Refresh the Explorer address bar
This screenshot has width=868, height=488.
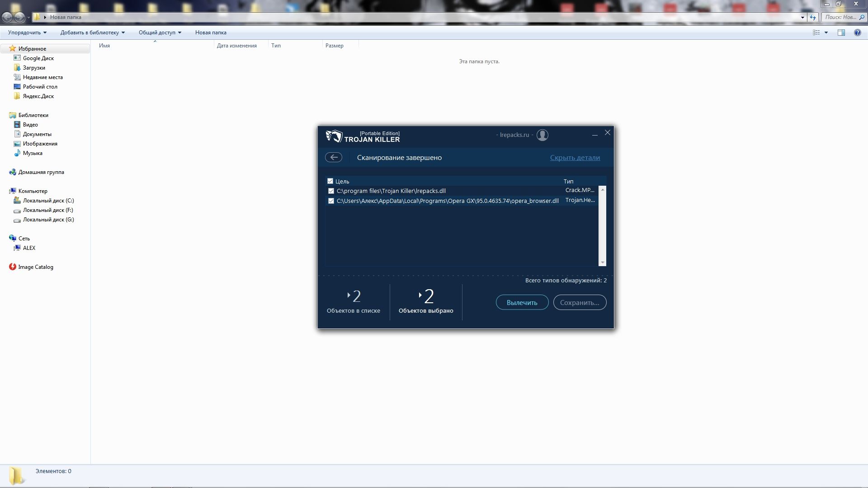813,17
